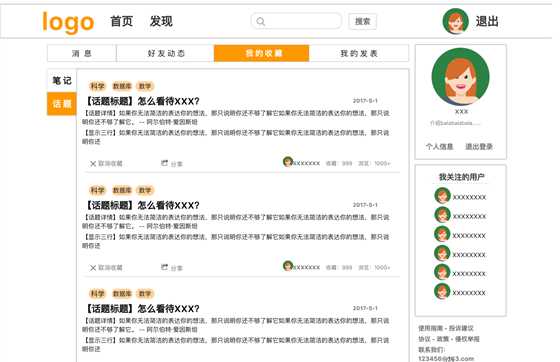Click the share icon on second post
This screenshot has width=560, height=362.
pyautogui.click(x=164, y=267)
